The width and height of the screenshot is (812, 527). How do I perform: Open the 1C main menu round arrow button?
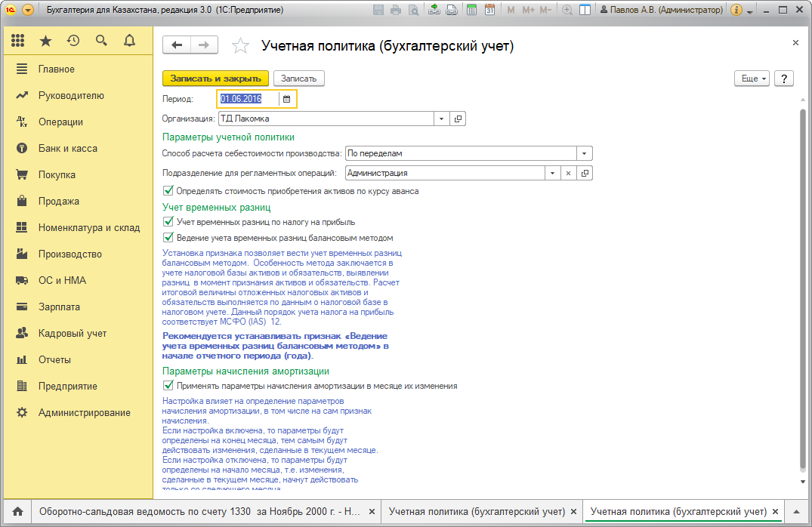point(28,9)
